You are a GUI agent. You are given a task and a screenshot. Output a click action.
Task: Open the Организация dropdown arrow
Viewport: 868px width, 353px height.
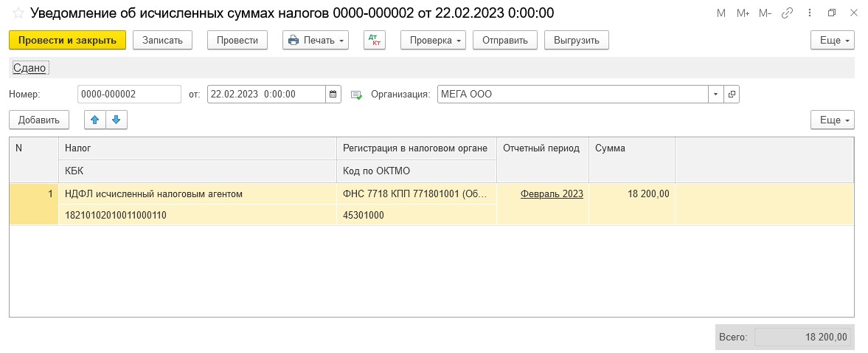pos(716,95)
